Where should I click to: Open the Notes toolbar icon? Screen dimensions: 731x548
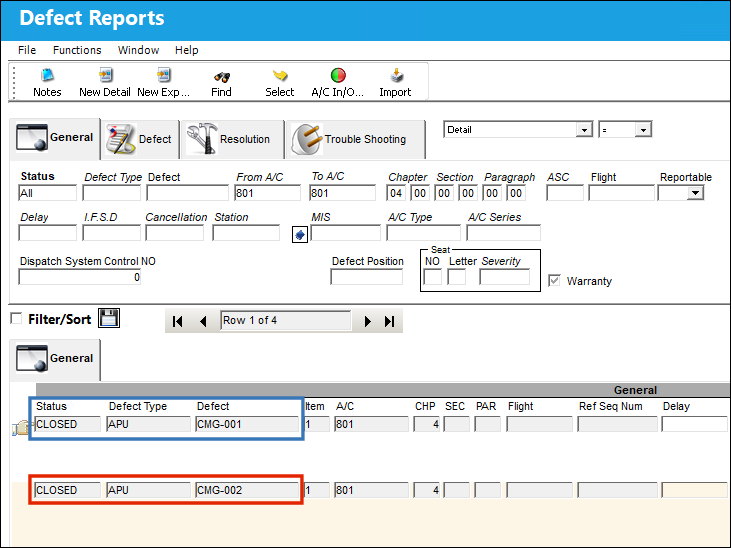(x=47, y=76)
